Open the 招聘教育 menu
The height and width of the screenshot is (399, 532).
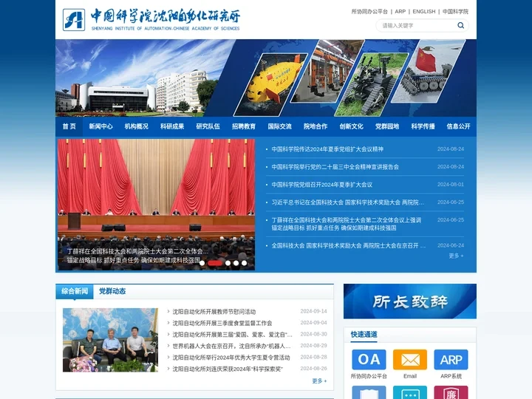pyautogui.click(x=244, y=126)
